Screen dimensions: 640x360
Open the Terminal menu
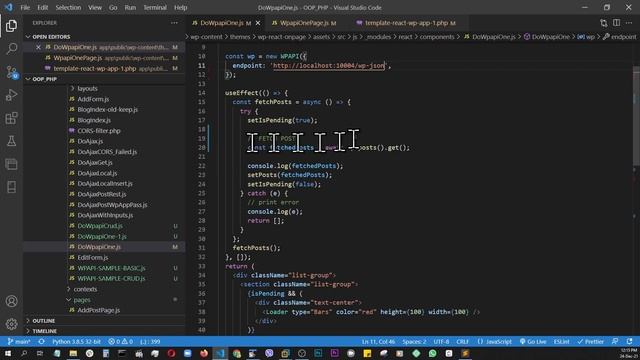(155, 7)
